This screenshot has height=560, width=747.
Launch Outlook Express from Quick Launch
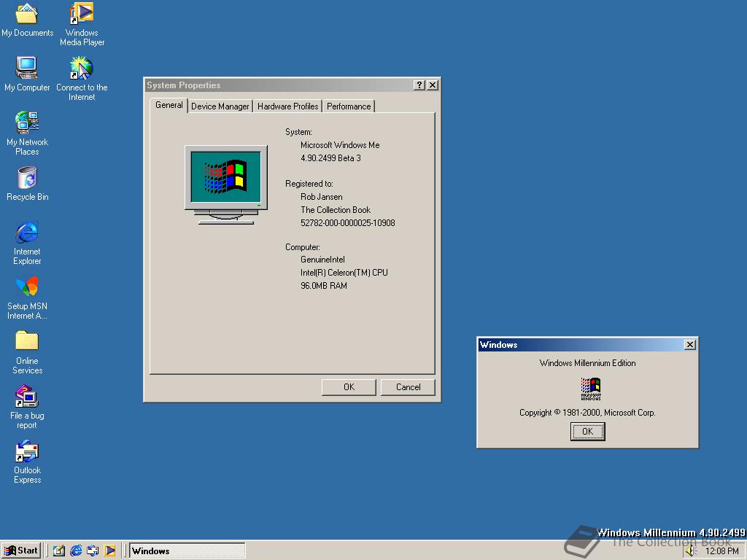[93, 551]
